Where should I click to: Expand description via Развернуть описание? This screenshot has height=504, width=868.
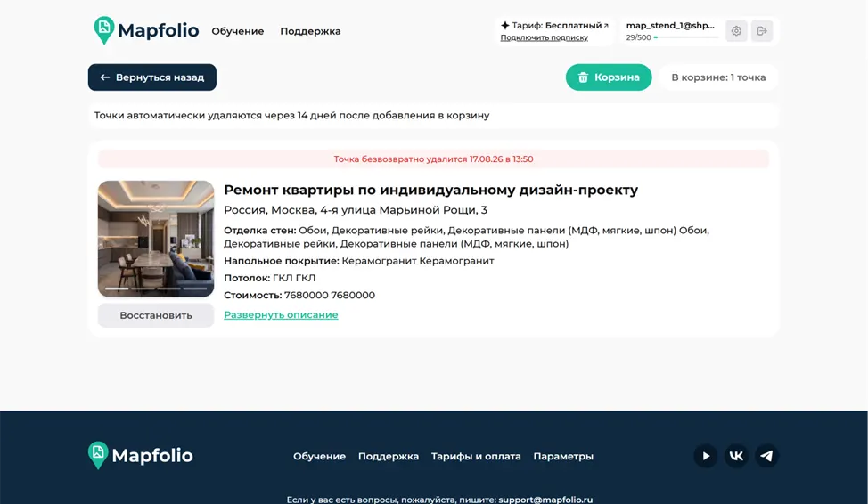tap(281, 315)
